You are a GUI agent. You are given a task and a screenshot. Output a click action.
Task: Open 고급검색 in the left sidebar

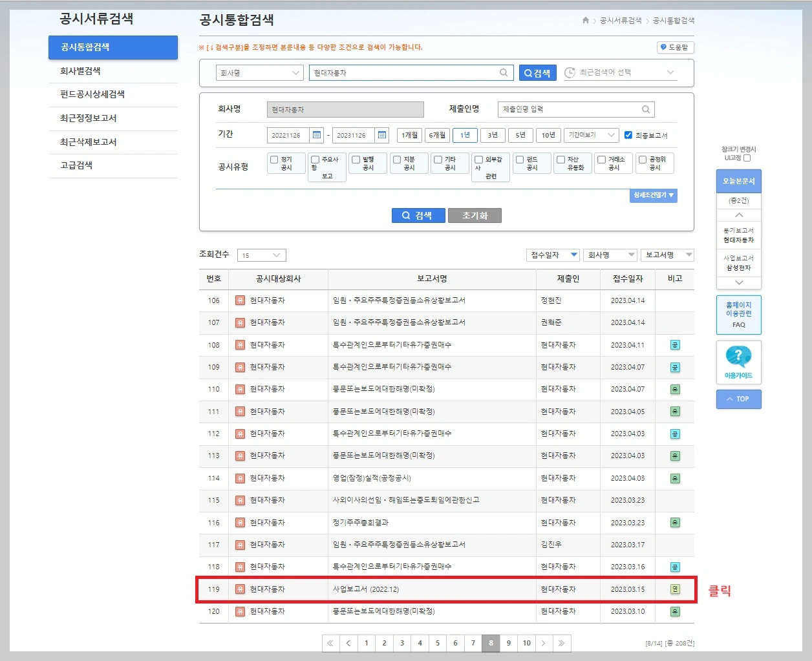pyautogui.click(x=76, y=165)
